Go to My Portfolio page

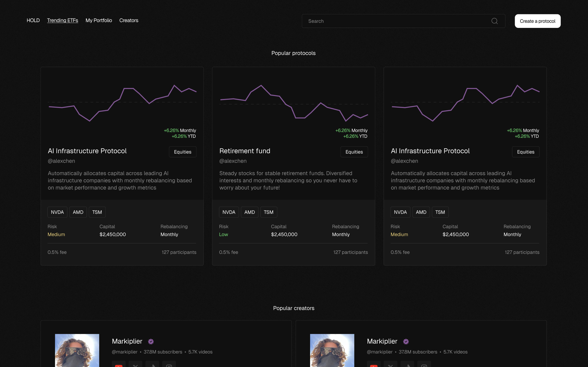[x=99, y=20]
